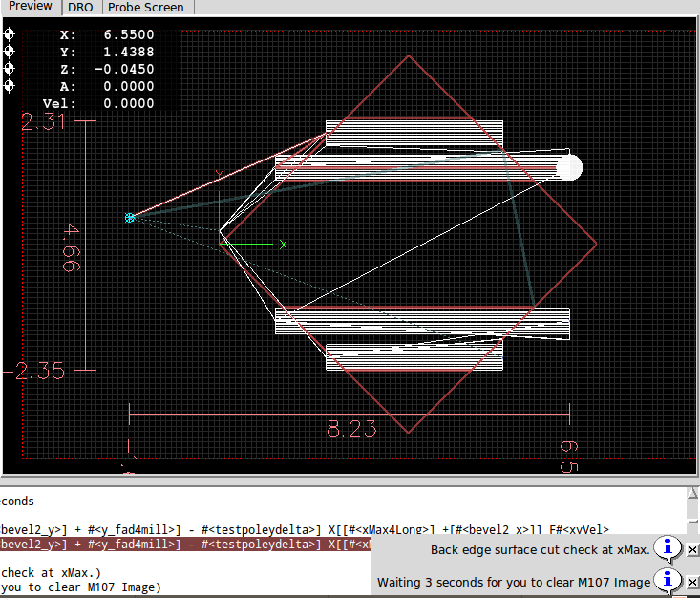Screen dimensions: 700x598
Task: Select the highlighted G-code line
Action: pos(185,545)
